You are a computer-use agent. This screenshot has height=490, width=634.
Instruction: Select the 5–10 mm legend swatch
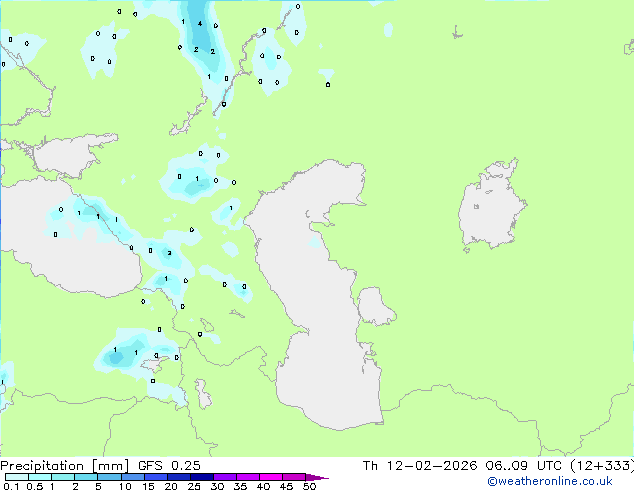[x=109, y=477]
